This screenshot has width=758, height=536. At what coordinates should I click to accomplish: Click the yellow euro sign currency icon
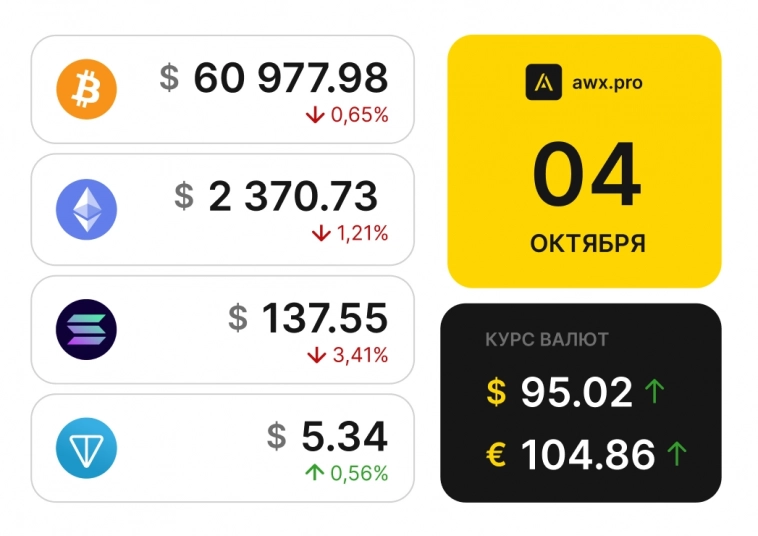point(497,455)
